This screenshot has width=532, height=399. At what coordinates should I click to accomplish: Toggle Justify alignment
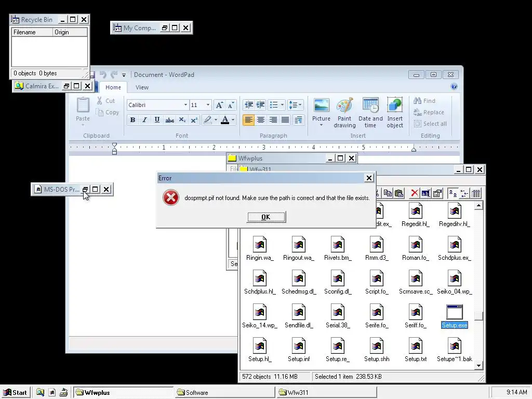(x=285, y=120)
